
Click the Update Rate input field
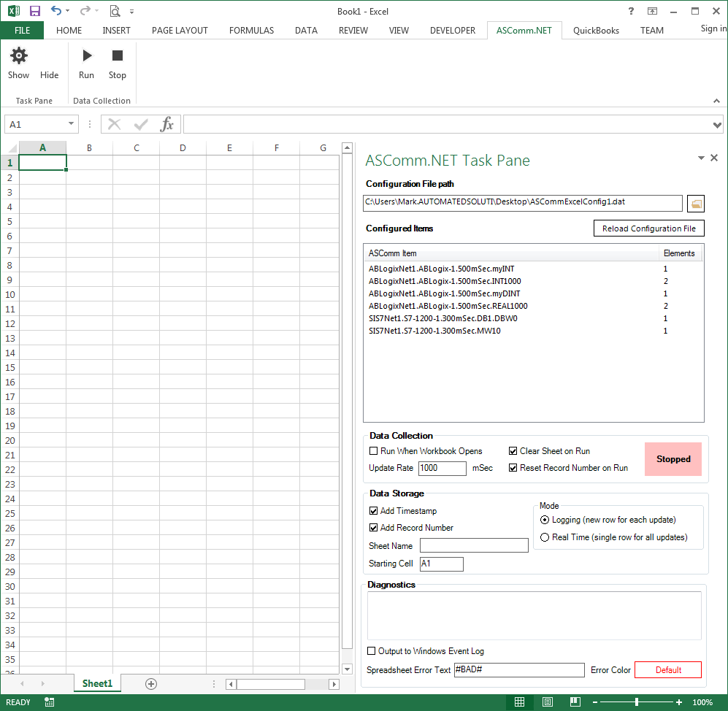(x=442, y=468)
